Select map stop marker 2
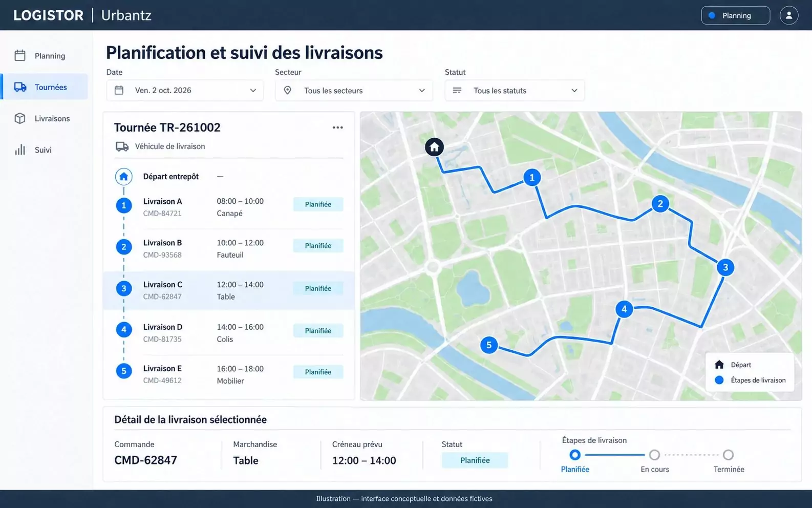Image resolution: width=812 pixels, height=508 pixels. point(660,204)
